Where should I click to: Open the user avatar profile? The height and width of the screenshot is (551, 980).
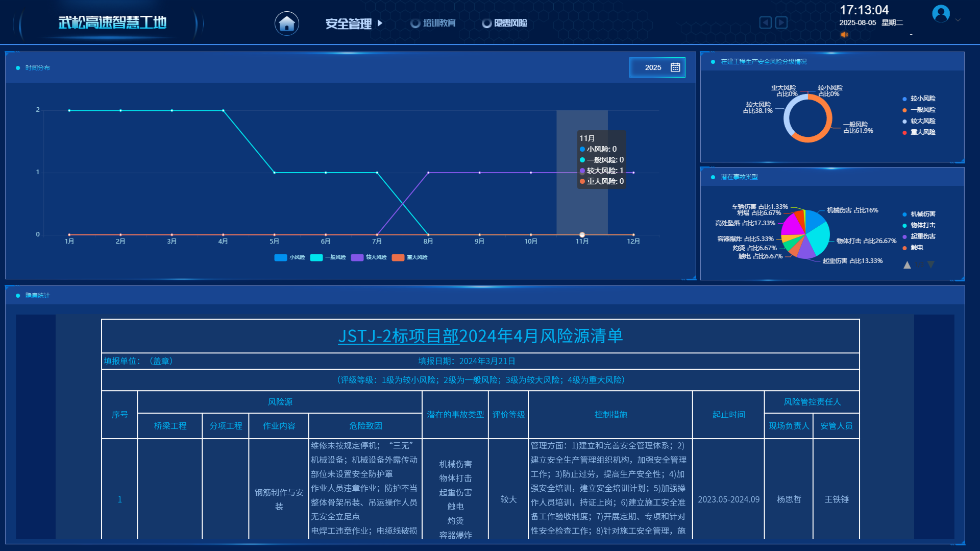(x=941, y=14)
